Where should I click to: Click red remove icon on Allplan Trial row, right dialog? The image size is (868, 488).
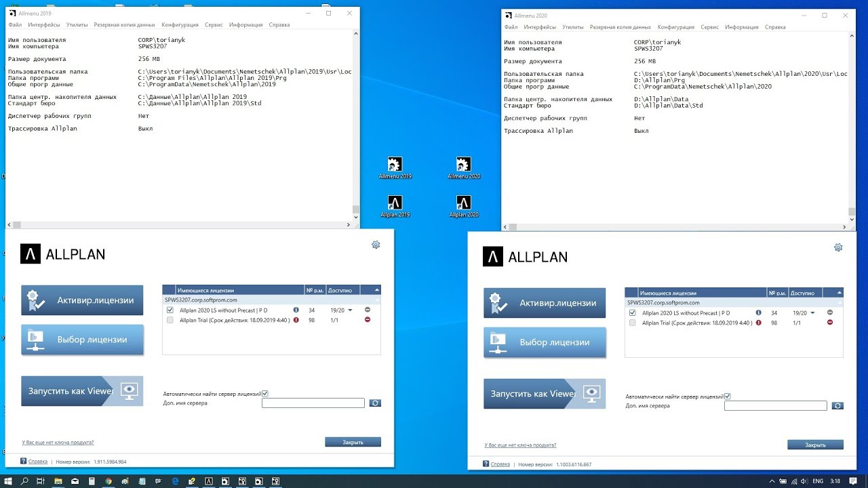point(830,323)
